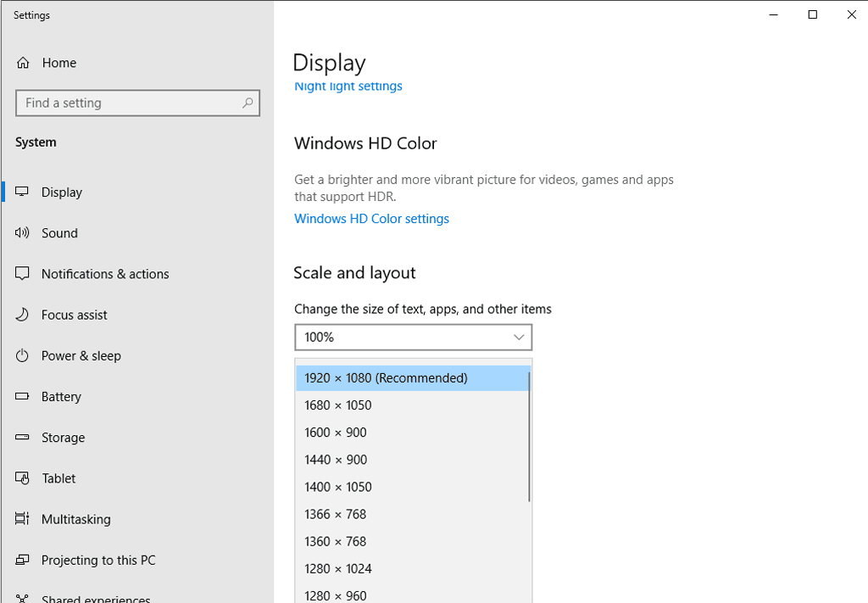Open the Tablet settings icon
The height and width of the screenshot is (603, 868).
click(x=22, y=477)
